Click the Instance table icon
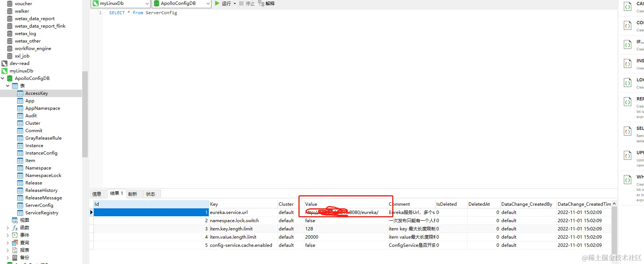 tap(20, 146)
